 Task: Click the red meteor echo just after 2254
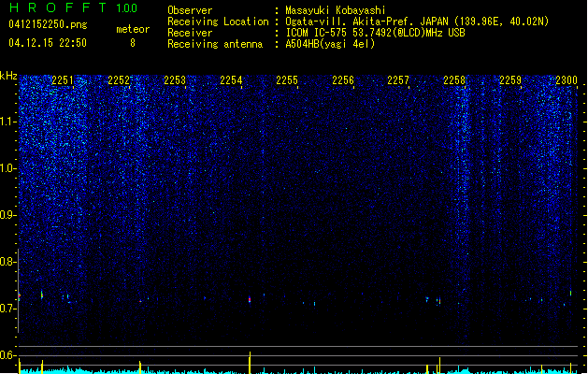click(250, 299)
